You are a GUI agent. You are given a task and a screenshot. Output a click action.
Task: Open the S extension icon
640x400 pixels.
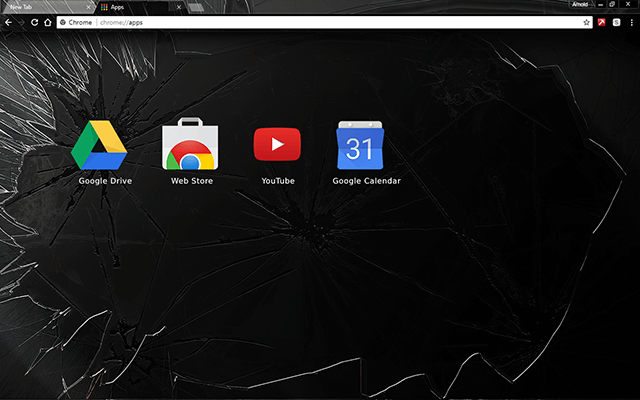point(617,22)
